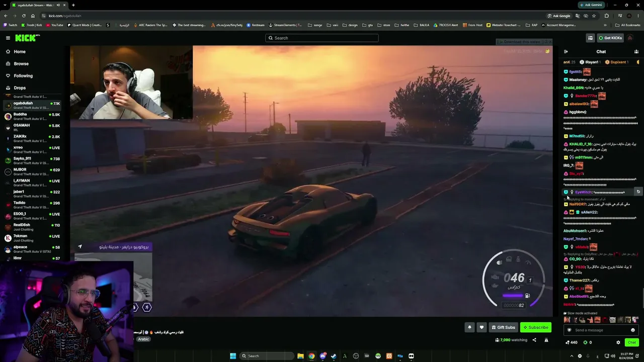Open the ZAIKRx channel in sidebar
Viewport: 644px width, 362px height.
(x=32, y=138)
